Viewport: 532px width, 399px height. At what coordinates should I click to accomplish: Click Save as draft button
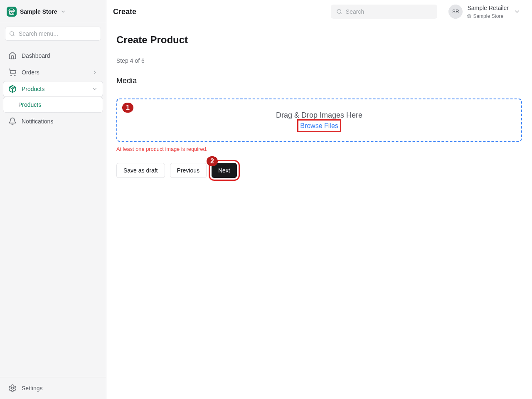tap(140, 170)
